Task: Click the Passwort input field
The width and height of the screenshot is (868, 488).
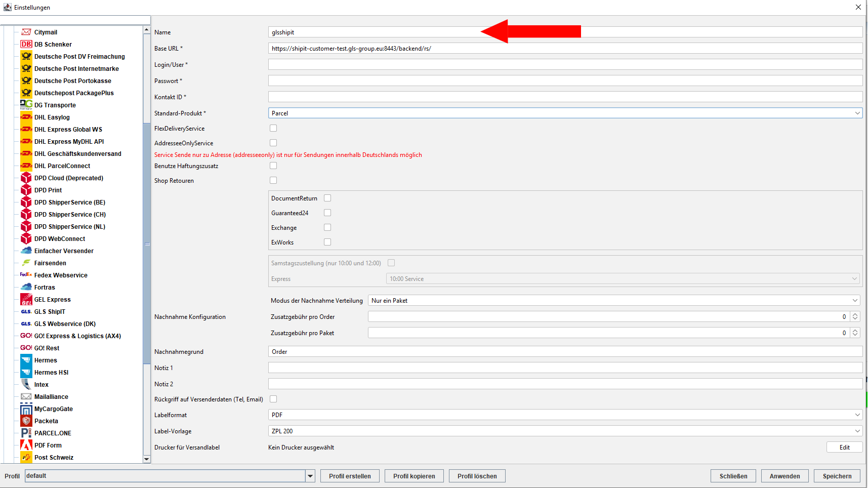Action: pyautogui.click(x=565, y=80)
